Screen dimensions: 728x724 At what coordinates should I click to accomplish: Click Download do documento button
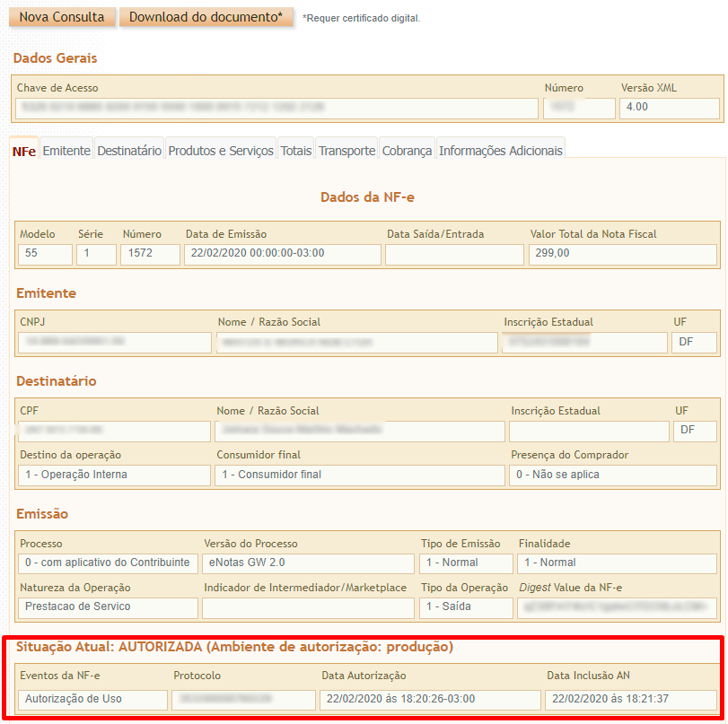[206, 17]
